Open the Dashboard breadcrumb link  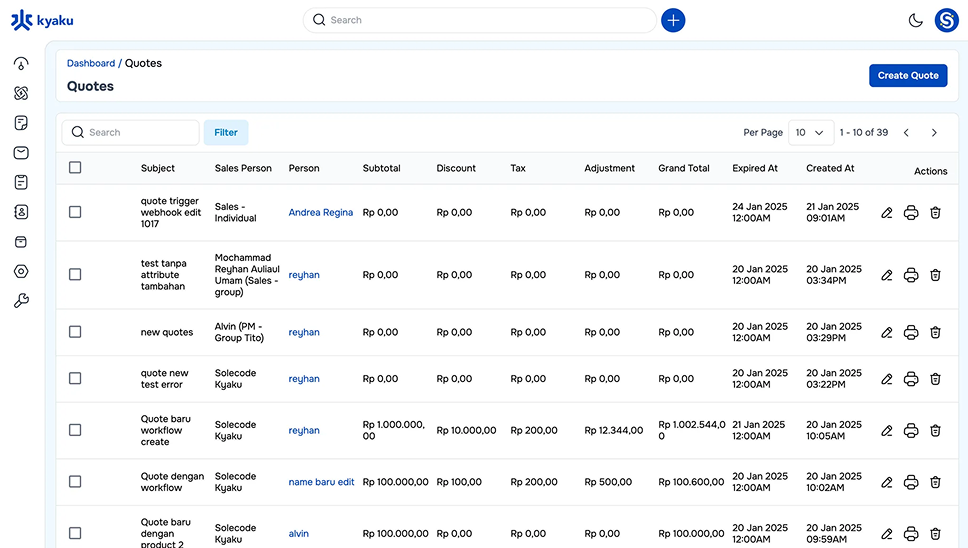91,63
